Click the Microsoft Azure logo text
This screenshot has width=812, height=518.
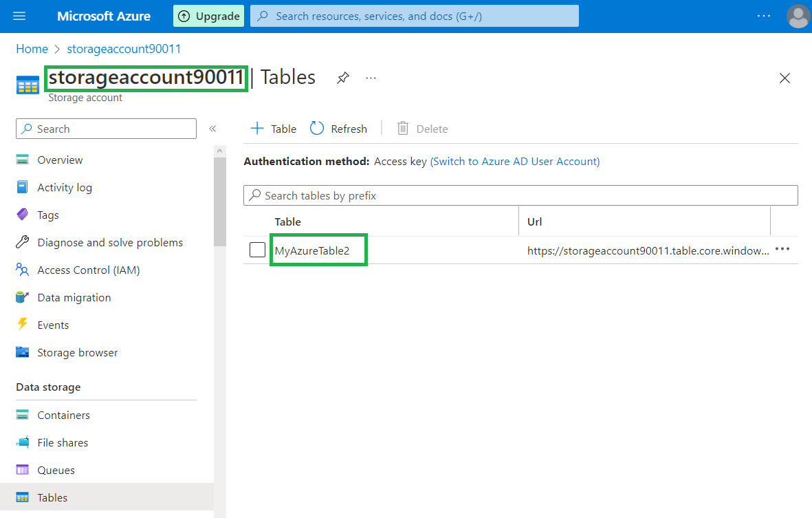coord(104,16)
